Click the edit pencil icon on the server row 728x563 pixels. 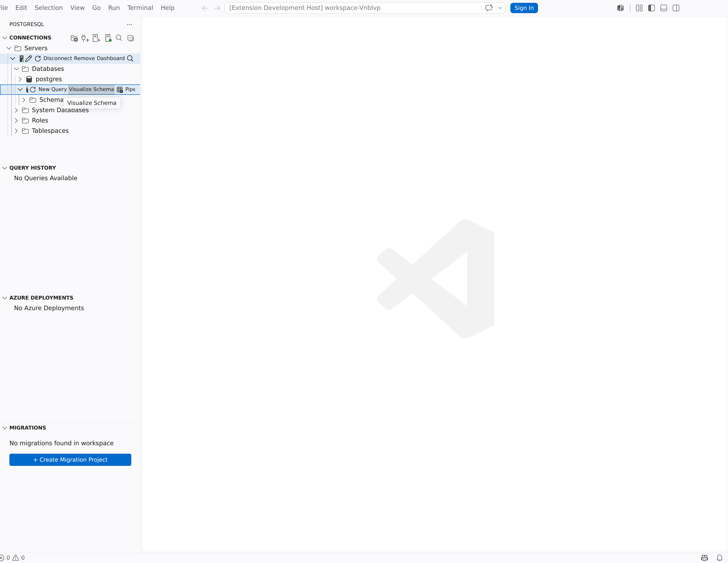(x=29, y=59)
